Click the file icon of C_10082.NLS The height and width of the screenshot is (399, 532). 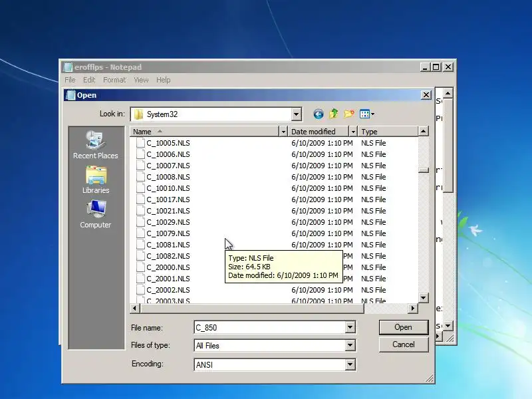[140, 256]
